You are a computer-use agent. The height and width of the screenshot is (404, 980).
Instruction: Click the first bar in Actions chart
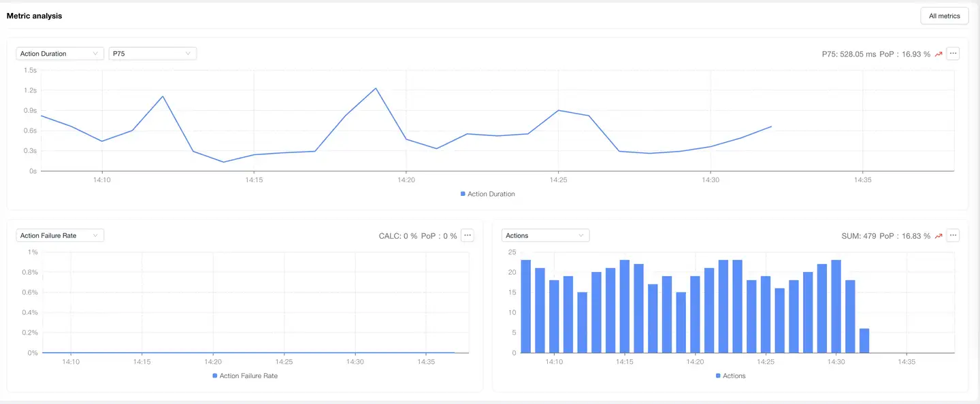525,306
